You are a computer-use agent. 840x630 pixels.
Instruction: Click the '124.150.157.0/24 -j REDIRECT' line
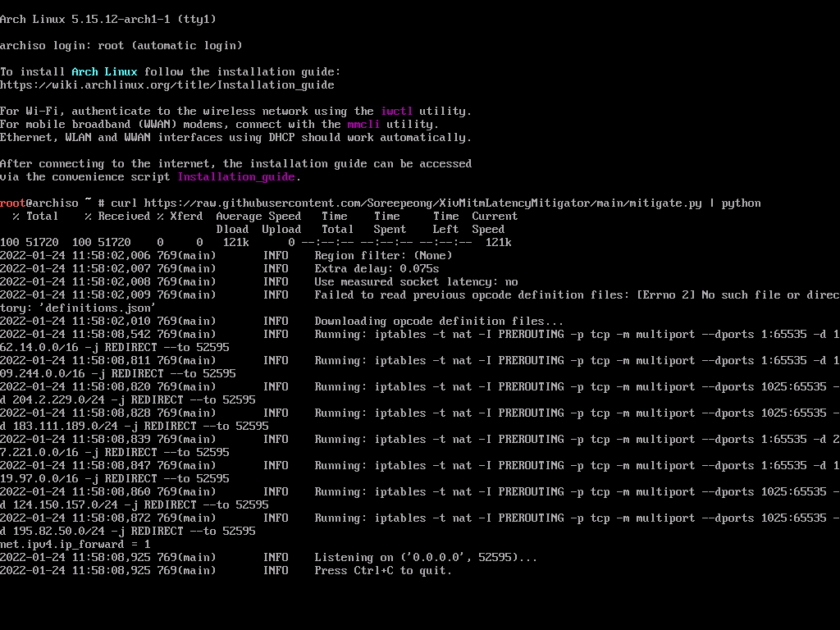[135, 505]
